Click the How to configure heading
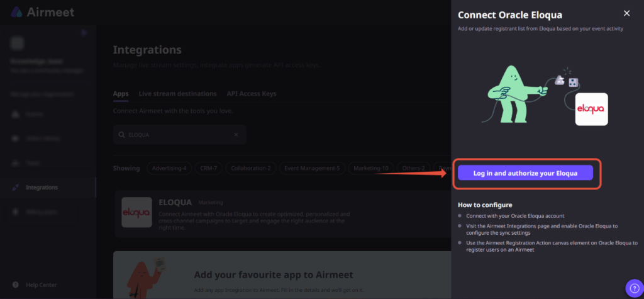The height and width of the screenshot is (299, 644). pos(485,205)
